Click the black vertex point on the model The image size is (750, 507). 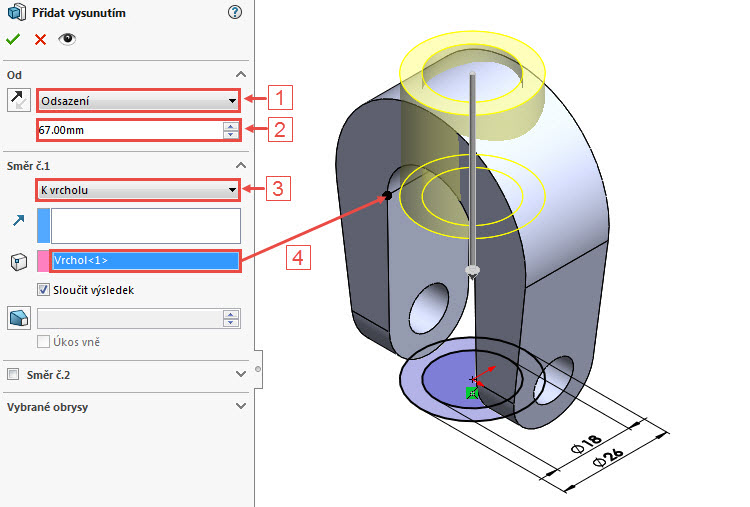[x=387, y=195]
